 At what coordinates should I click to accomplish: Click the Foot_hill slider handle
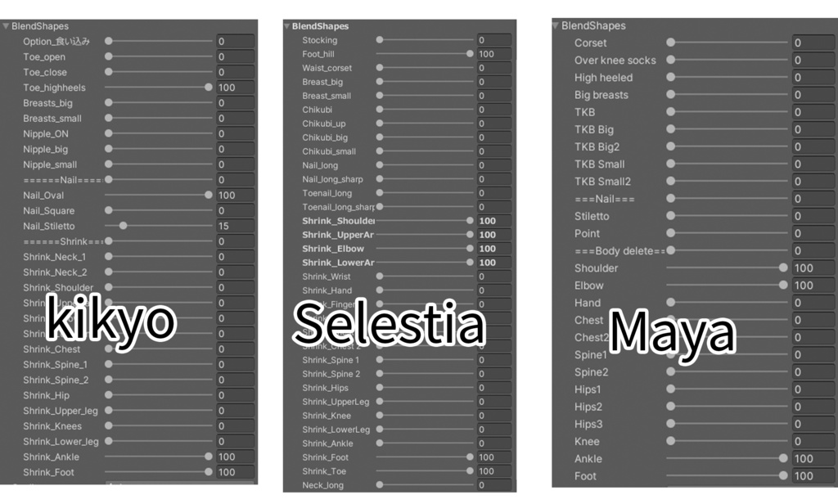click(470, 54)
